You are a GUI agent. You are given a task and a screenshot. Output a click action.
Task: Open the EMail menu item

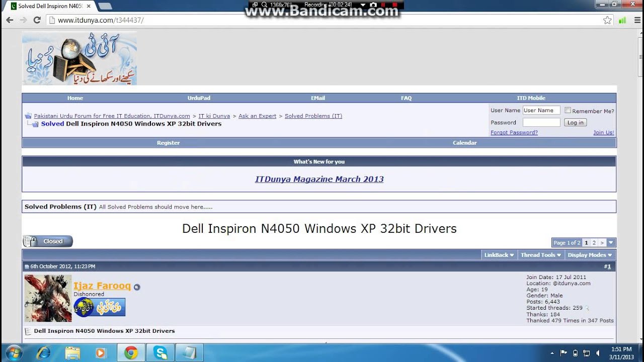(x=318, y=98)
